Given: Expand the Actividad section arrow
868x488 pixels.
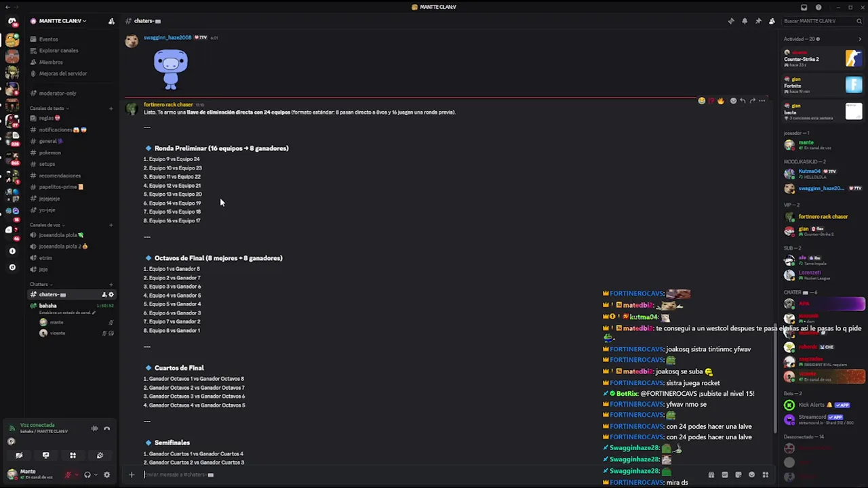Looking at the screenshot, I should [860, 39].
